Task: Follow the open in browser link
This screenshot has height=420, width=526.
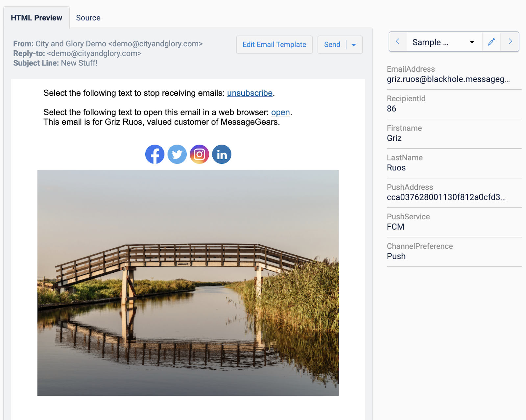Action: coord(280,112)
